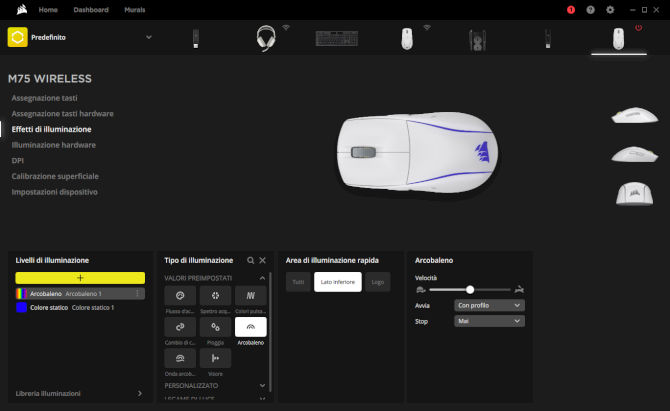Show the top mouse side-view thumbnail
Screen dimensions: 670x411
[635, 115]
